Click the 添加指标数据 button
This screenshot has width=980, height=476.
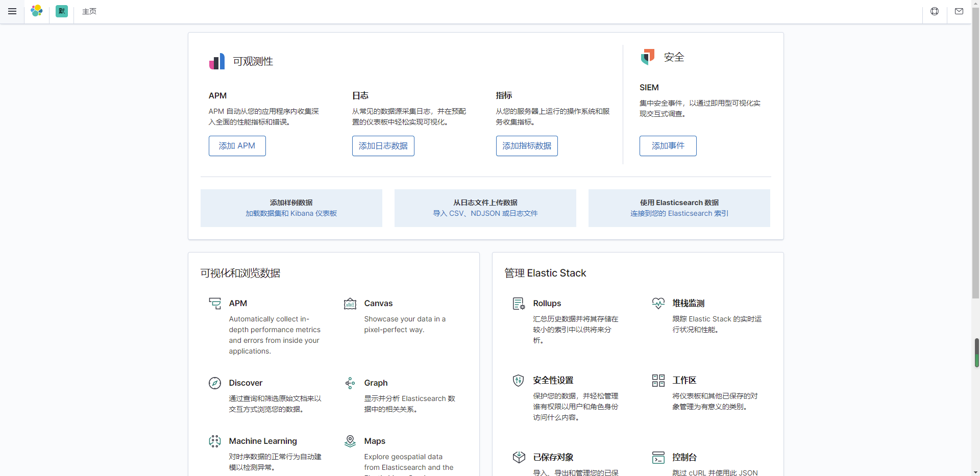(527, 146)
